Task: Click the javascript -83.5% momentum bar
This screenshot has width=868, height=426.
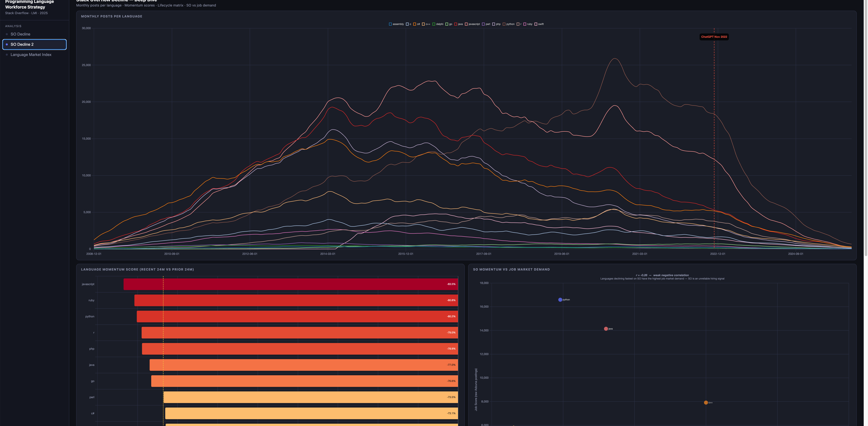Action: pyautogui.click(x=291, y=284)
